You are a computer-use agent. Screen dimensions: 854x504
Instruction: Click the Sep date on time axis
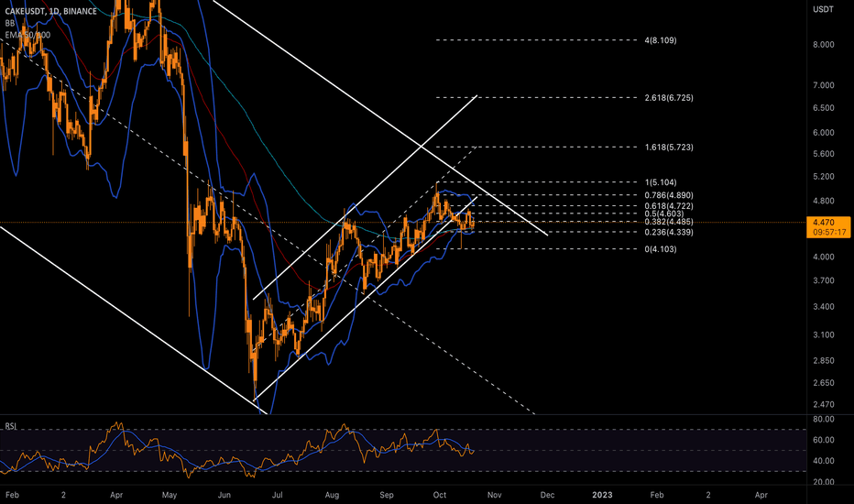(x=386, y=495)
